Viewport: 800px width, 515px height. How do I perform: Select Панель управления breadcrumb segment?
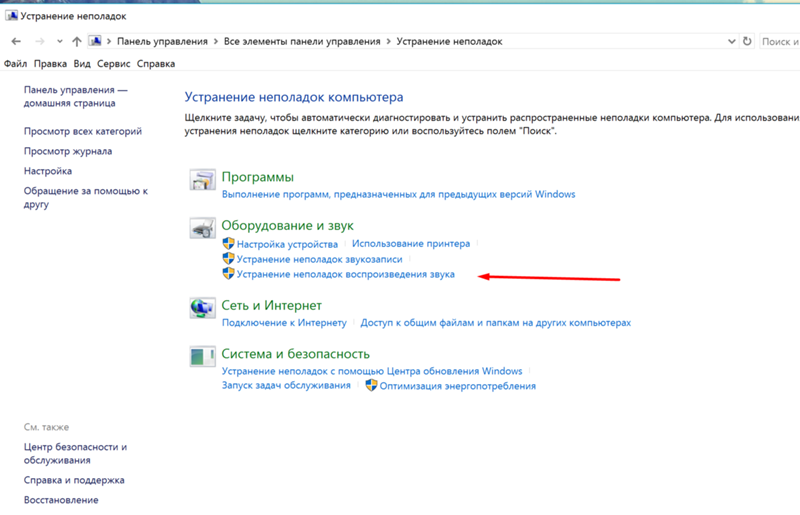162,41
